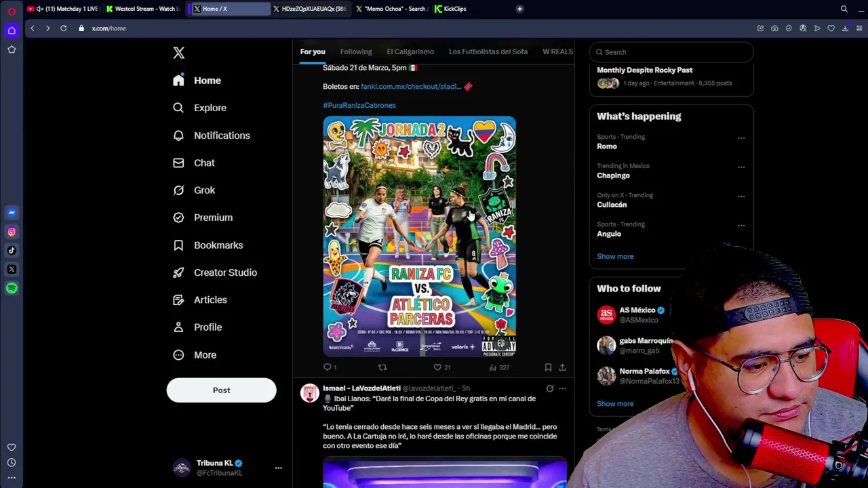The image size is (868, 488).
Task: Switch to the Following tab
Action: [x=356, y=52]
